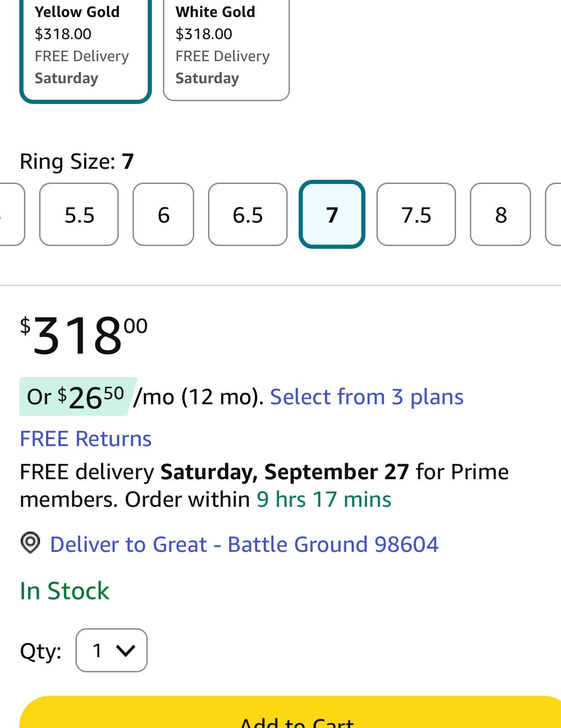This screenshot has width=561, height=728.
Task: Click the Qty selector box
Action: tap(111, 650)
